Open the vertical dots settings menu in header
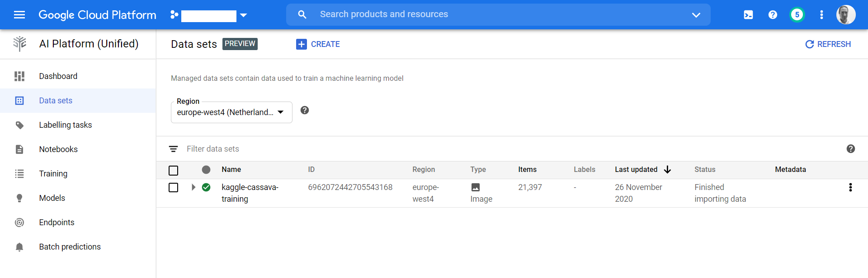868x278 pixels. click(x=821, y=15)
